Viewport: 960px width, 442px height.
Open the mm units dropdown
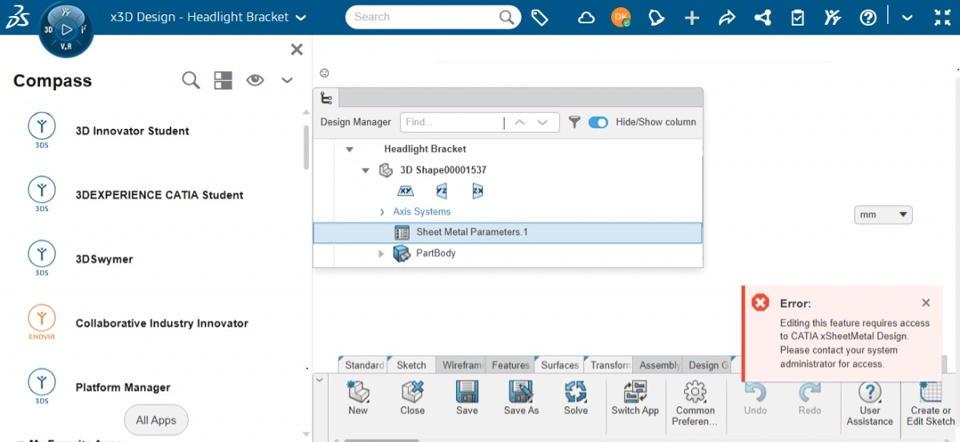[x=883, y=215]
